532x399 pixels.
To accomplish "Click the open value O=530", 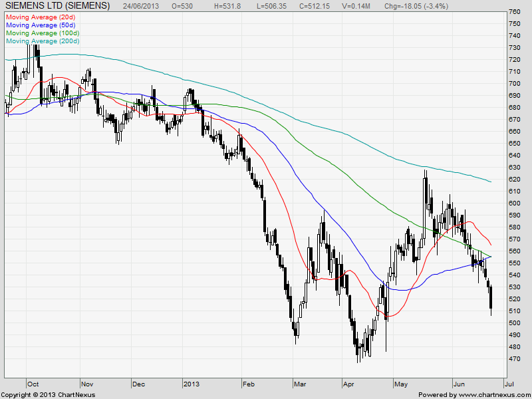I will [x=182, y=6].
